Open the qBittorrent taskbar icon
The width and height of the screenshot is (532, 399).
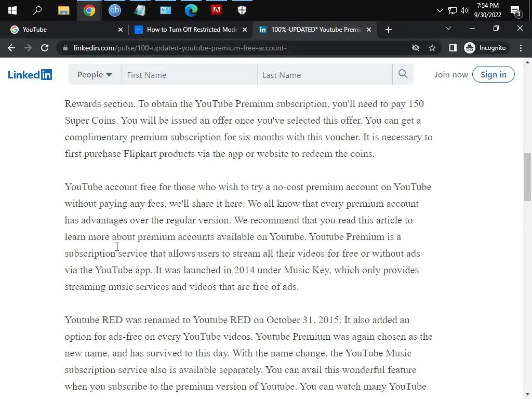115,10
